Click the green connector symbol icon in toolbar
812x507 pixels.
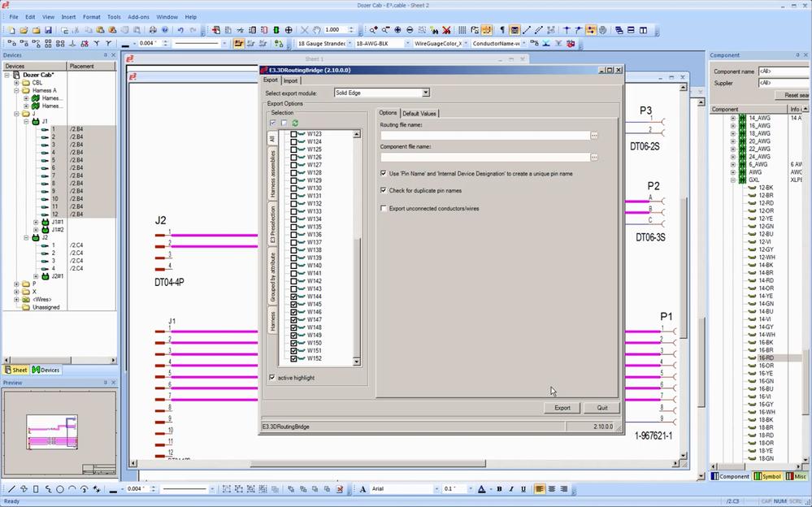pos(276,31)
